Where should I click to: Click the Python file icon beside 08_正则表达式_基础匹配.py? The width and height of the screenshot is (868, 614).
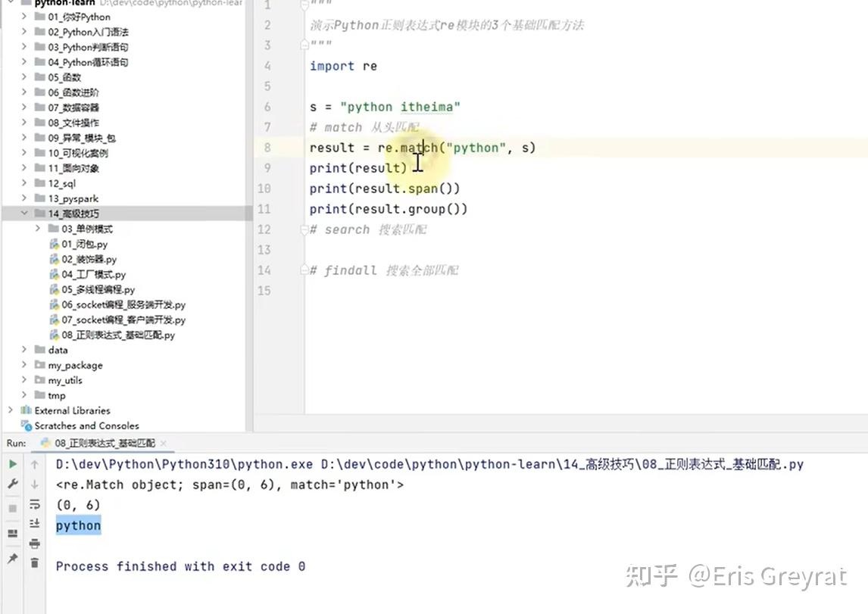(54, 335)
